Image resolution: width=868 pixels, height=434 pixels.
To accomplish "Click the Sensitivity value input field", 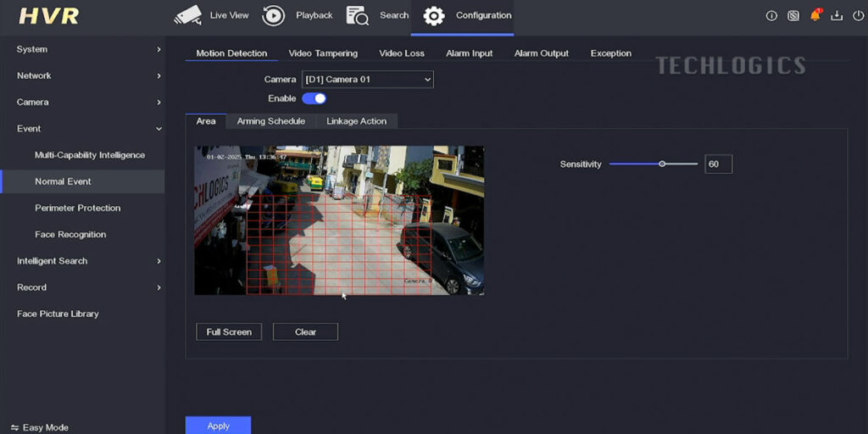I will point(718,164).
